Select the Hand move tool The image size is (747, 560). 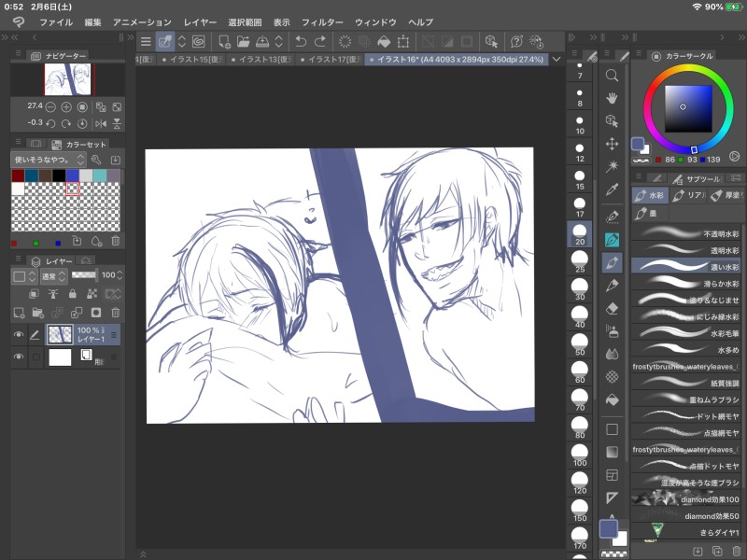pyautogui.click(x=613, y=98)
